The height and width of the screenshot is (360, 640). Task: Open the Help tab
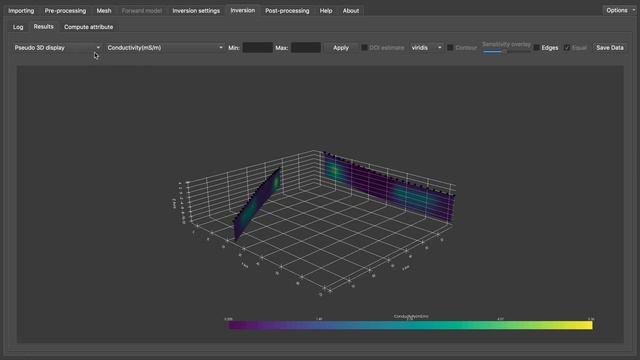pos(326,11)
